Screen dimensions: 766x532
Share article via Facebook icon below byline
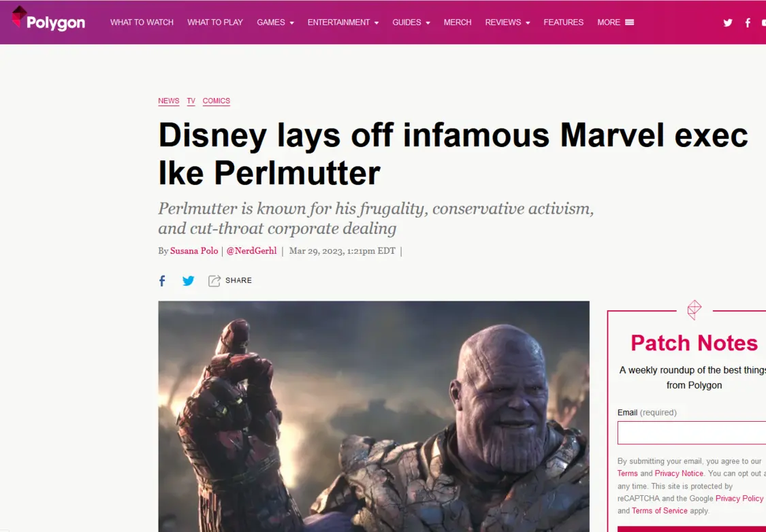click(x=162, y=281)
